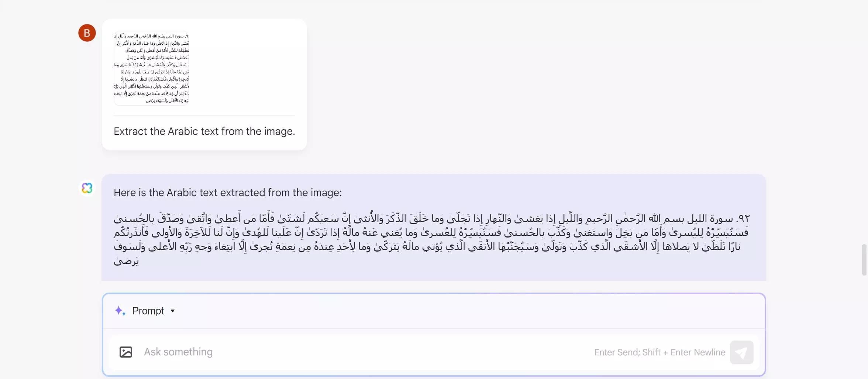Click the sparkle icon beside Prompt
The height and width of the screenshot is (379, 868).
120,311
